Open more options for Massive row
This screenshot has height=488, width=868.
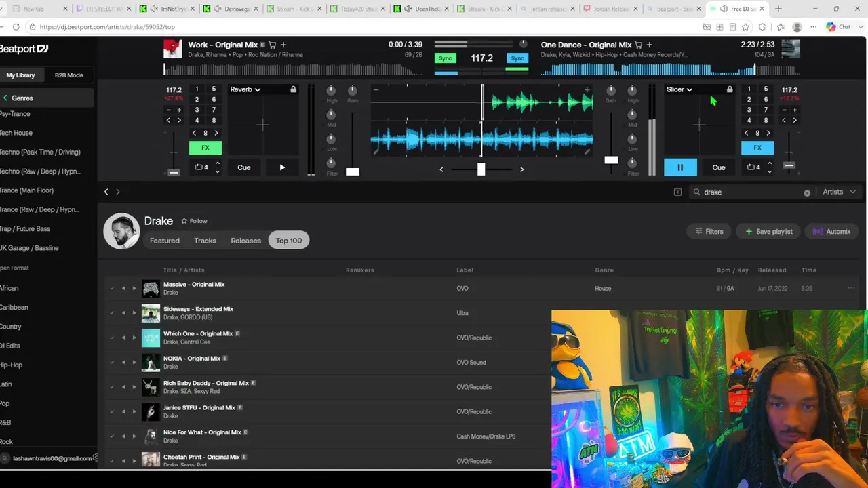(x=851, y=289)
